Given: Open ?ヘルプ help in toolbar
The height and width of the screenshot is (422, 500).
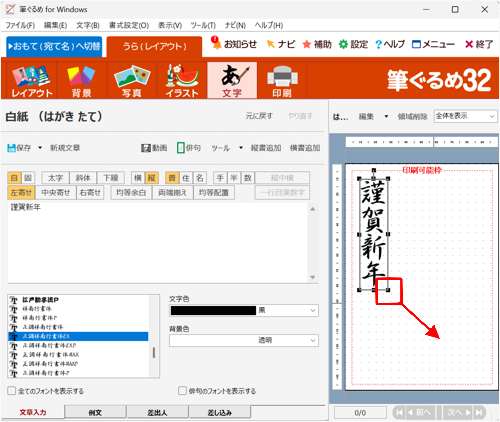Looking at the screenshot, I should (x=390, y=44).
